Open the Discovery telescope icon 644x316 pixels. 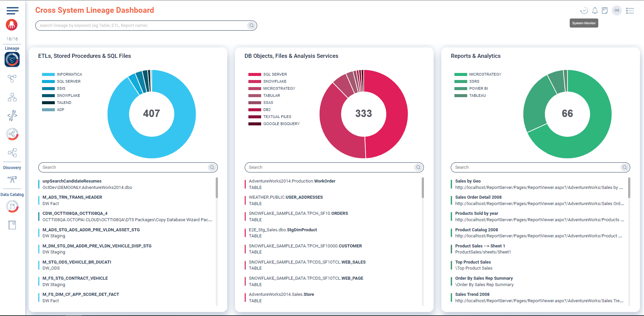pyautogui.click(x=12, y=179)
